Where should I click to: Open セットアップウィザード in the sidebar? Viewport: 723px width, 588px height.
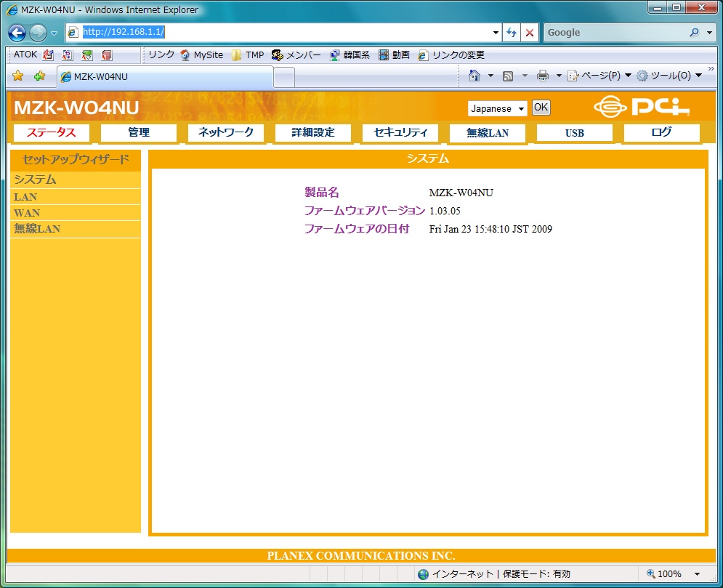[x=76, y=160]
